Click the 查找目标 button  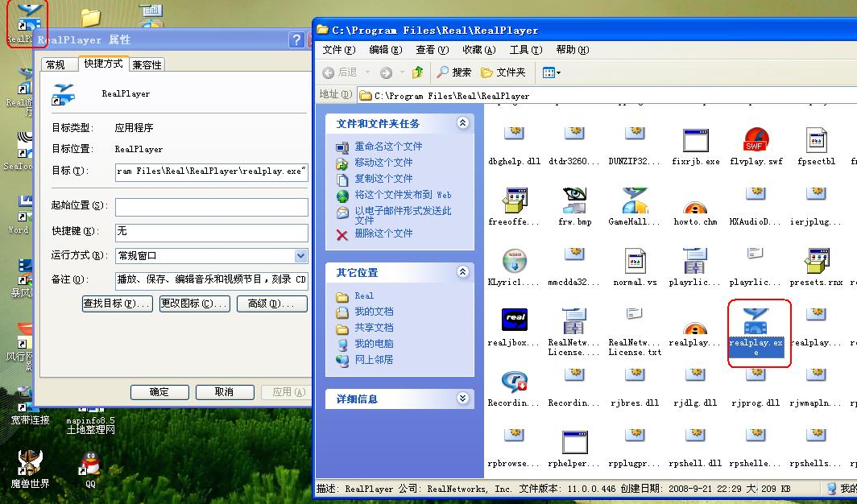[117, 304]
